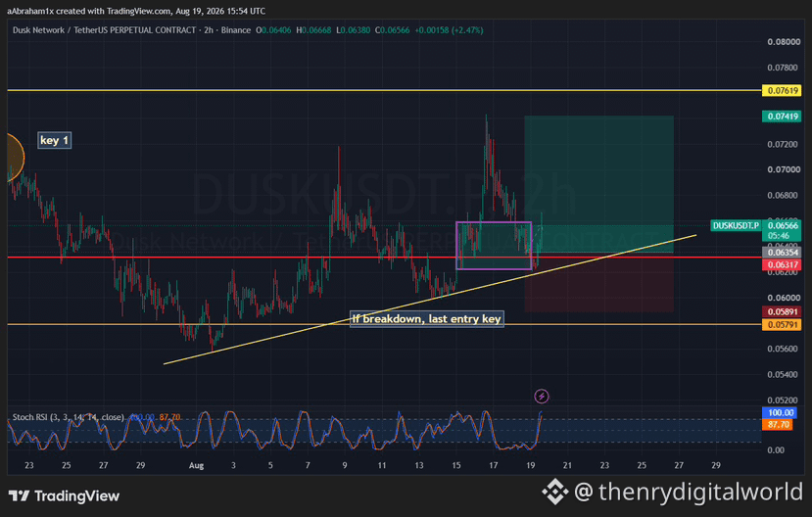The image size is (812, 517).
Task: Click the date 15 on time axis
Action: [456, 465]
